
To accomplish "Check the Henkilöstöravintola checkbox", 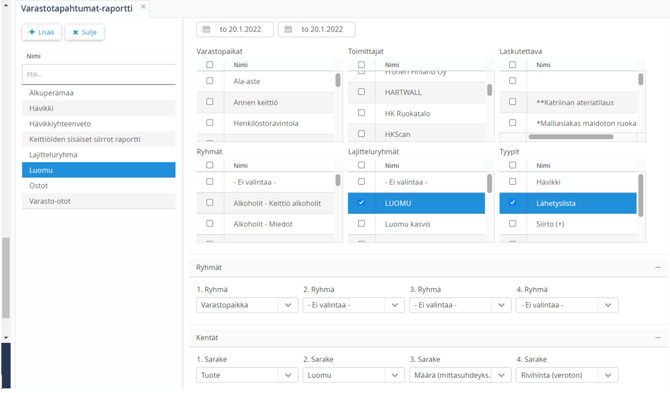I will click(210, 123).
